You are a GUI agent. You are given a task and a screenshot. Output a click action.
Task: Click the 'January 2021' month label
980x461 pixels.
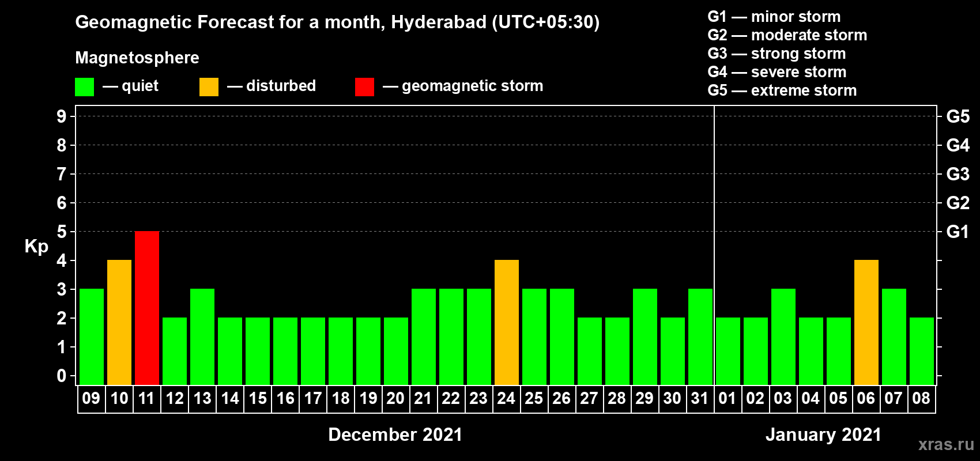824,434
